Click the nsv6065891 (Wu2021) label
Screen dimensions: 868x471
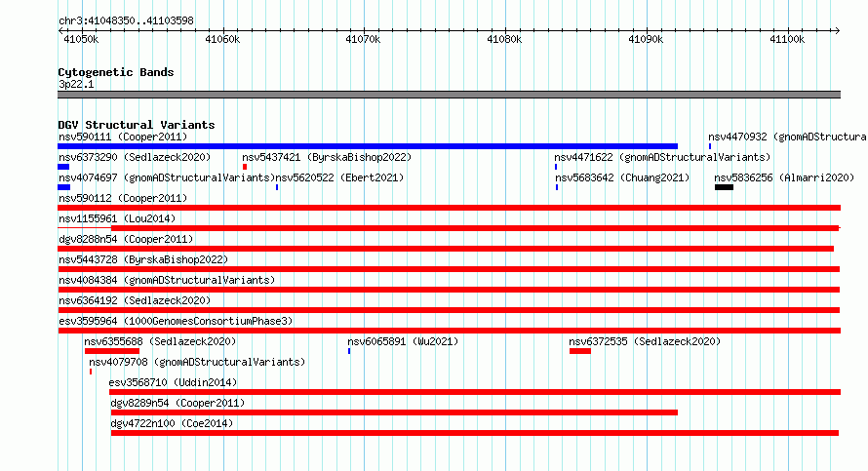pos(403,341)
